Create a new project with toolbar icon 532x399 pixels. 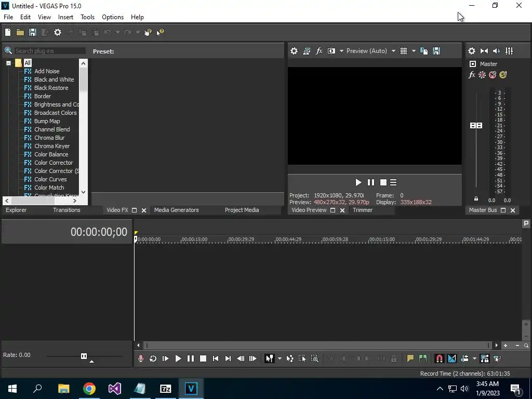point(8,32)
